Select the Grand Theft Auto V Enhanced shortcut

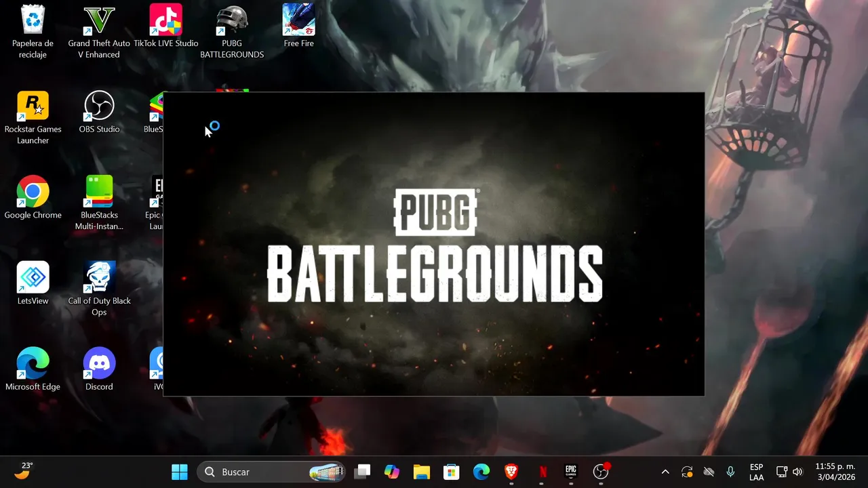click(x=99, y=31)
